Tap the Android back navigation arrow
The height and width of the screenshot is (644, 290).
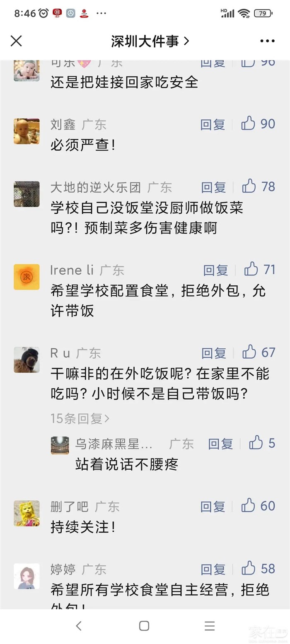(79, 626)
